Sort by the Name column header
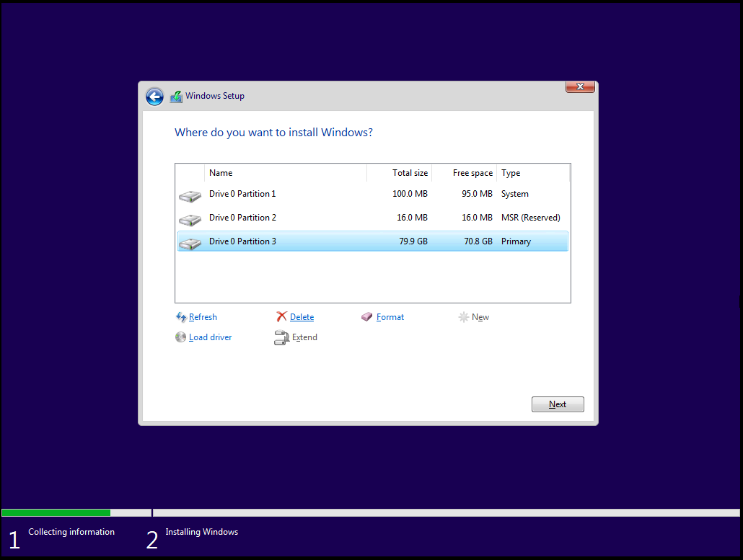This screenshot has height=560, width=743. tap(285, 173)
